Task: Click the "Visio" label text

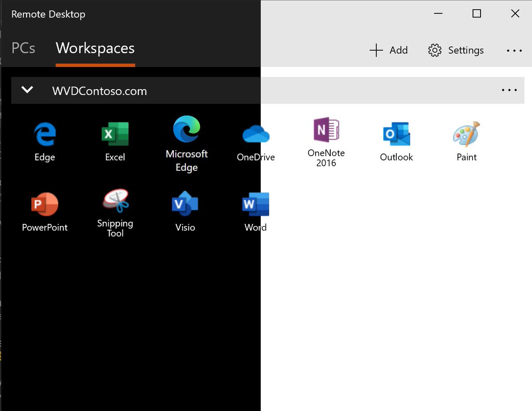Action: coord(185,227)
